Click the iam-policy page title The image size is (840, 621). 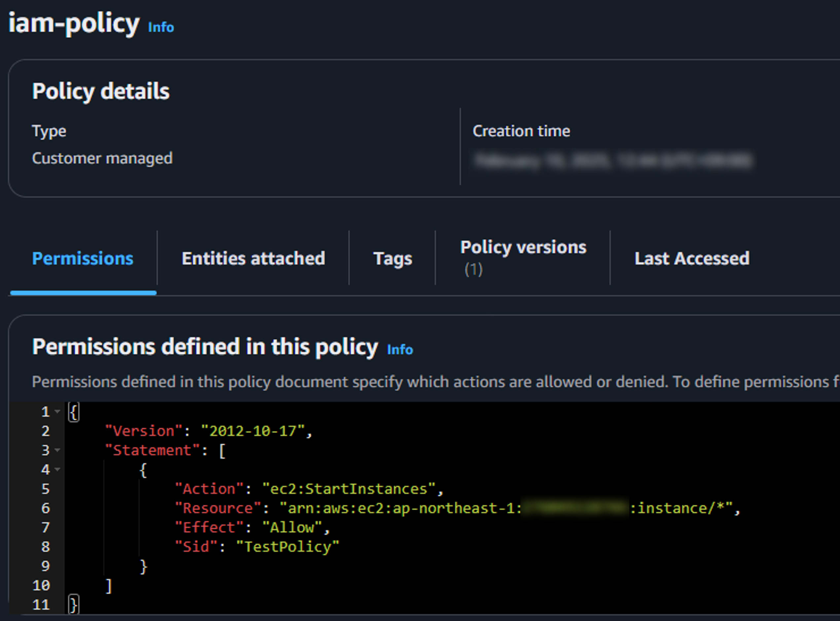(74, 23)
